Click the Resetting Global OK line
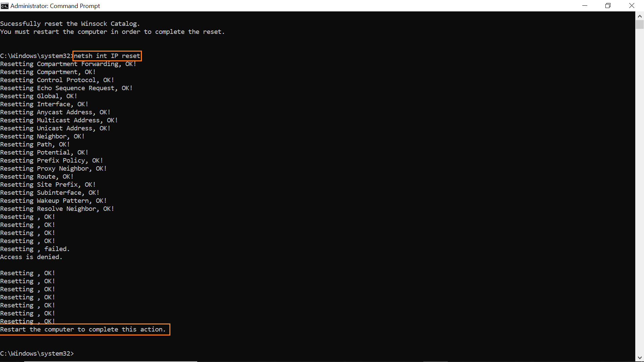The height and width of the screenshot is (362, 644). [38, 96]
